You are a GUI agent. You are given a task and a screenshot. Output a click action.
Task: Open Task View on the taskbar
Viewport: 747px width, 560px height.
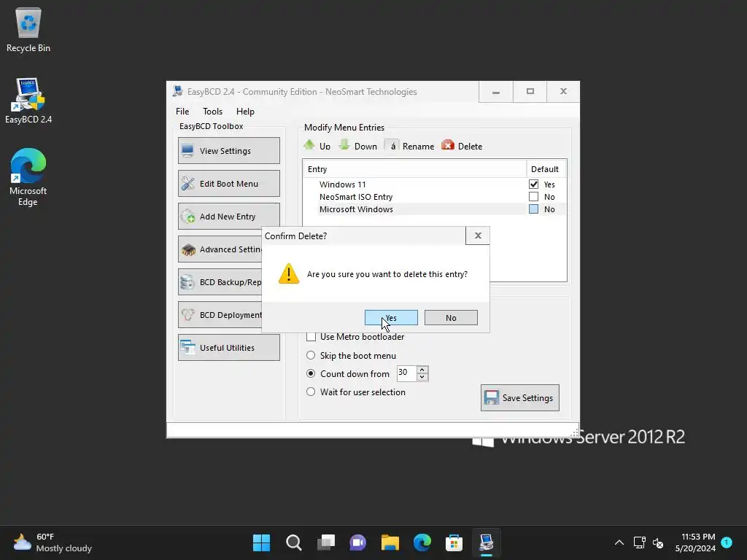pyautogui.click(x=326, y=542)
